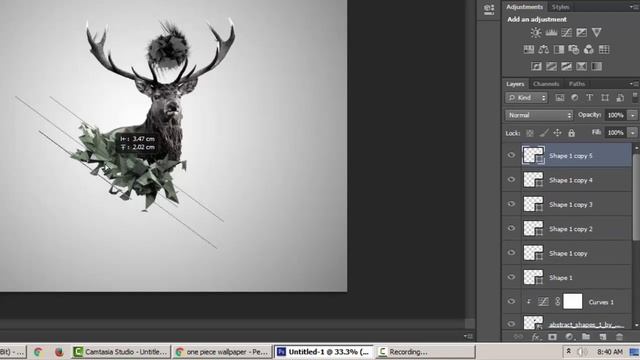Open Camtasia Studio from taskbar
This screenshot has height=360, width=640.
[x=120, y=352]
